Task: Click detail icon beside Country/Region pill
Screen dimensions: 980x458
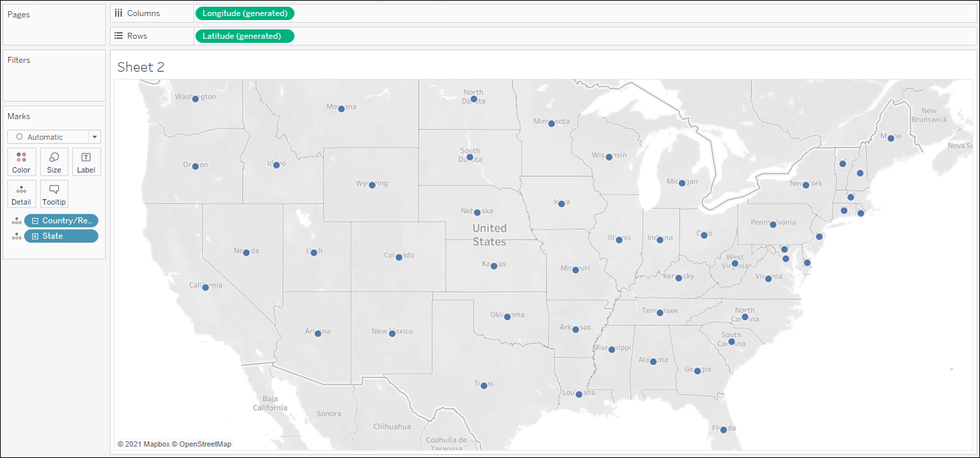Action: click(16, 221)
